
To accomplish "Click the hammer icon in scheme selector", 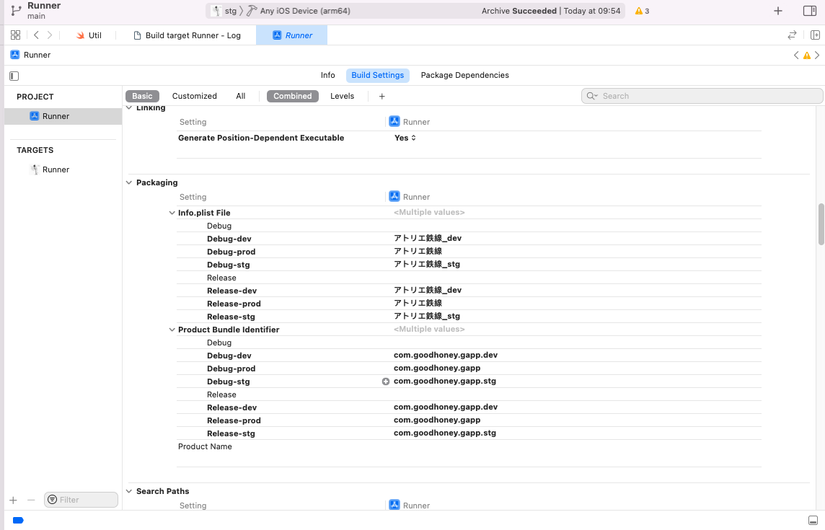I will [252, 11].
